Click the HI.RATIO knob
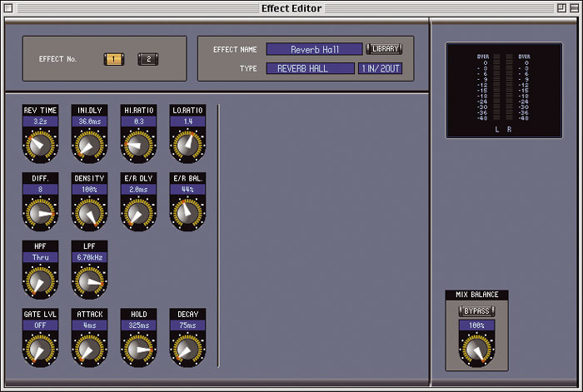The image size is (583, 392). [137, 147]
